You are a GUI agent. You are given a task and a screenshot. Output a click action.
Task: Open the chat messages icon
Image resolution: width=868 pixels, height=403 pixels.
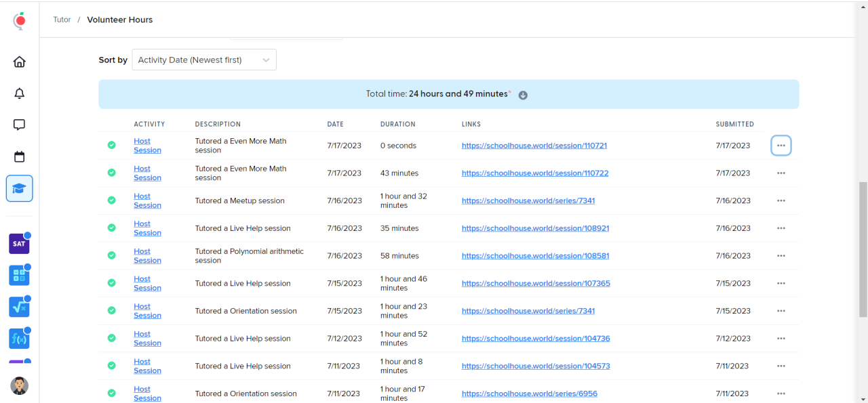click(20, 125)
